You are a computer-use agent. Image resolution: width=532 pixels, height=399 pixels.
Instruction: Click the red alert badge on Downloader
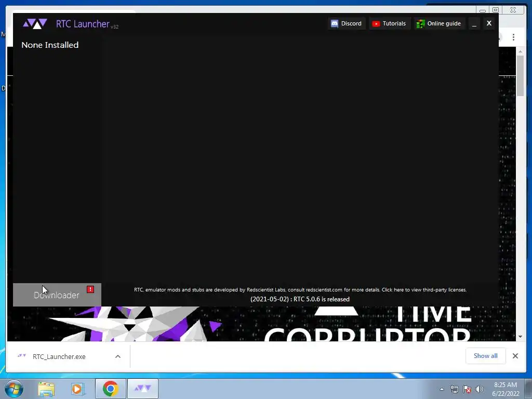pyautogui.click(x=90, y=289)
